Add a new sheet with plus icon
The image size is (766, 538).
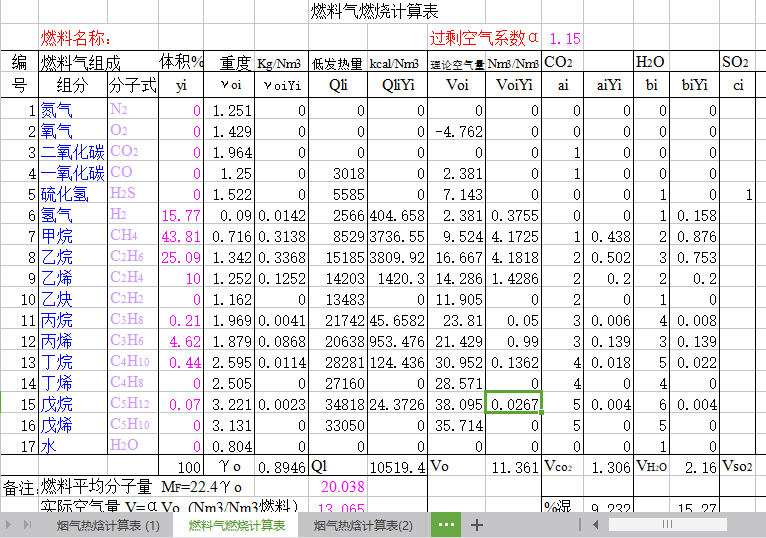click(x=477, y=525)
